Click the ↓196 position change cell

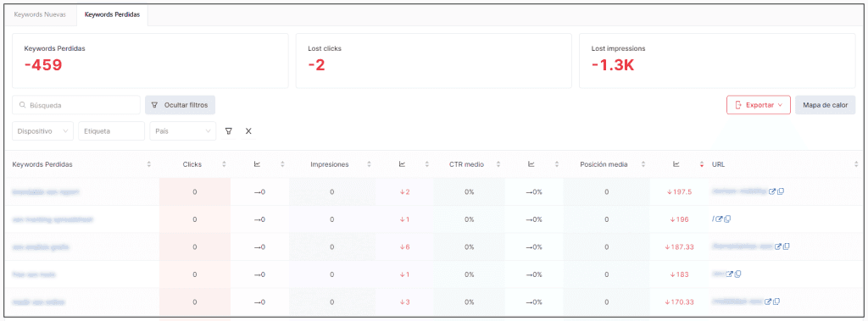(679, 219)
